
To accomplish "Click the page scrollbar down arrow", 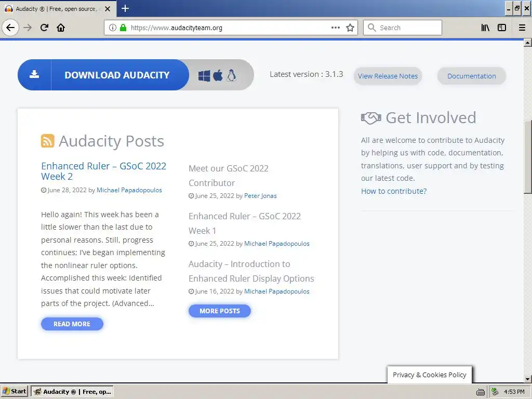I will (528, 379).
